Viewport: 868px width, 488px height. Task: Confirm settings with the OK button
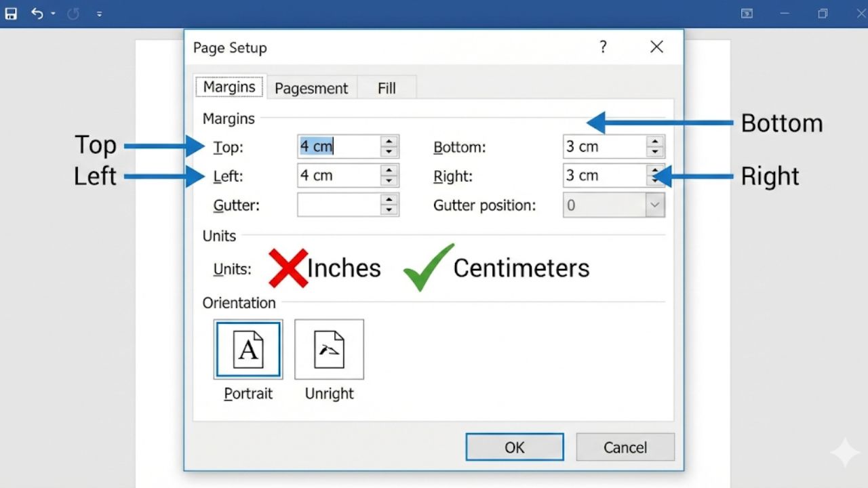point(514,447)
